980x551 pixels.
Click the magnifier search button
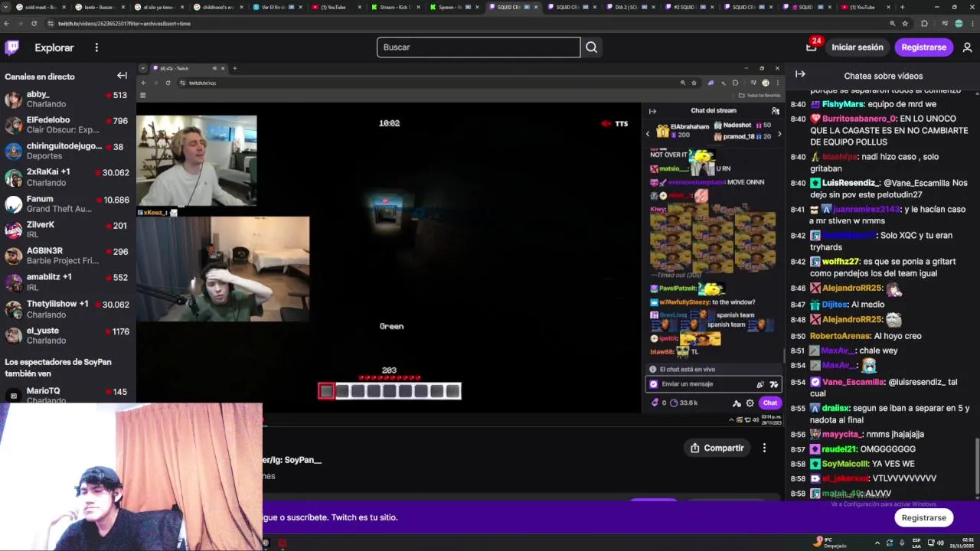(x=591, y=47)
